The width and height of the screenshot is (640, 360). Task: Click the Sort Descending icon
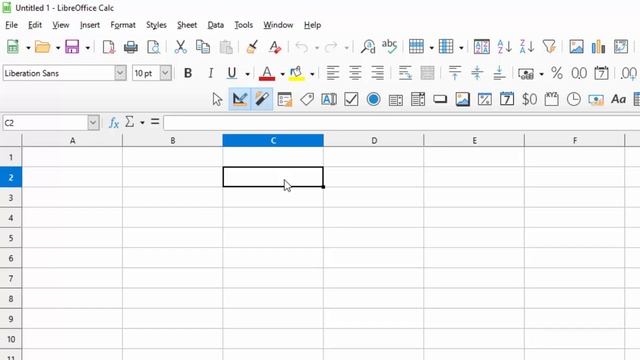click(x=527, y=47)
